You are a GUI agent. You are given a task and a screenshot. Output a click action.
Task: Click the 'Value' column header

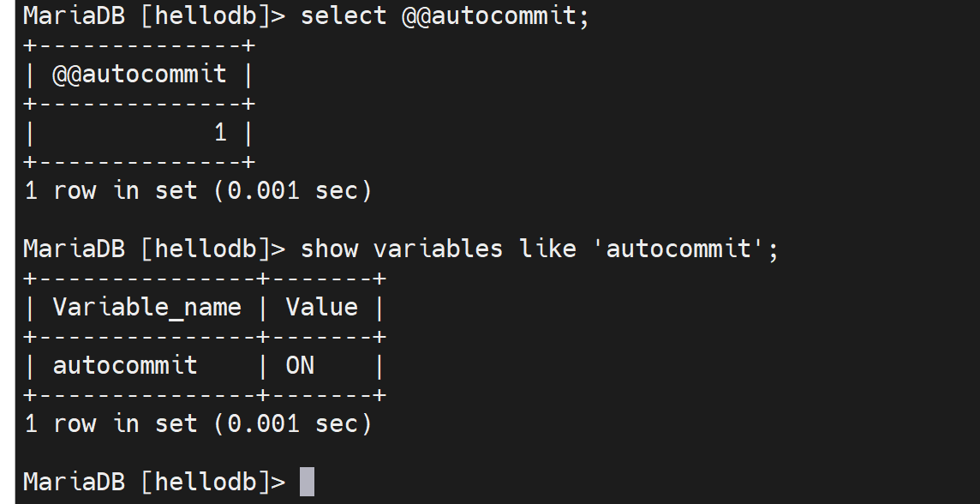(321, 307)
